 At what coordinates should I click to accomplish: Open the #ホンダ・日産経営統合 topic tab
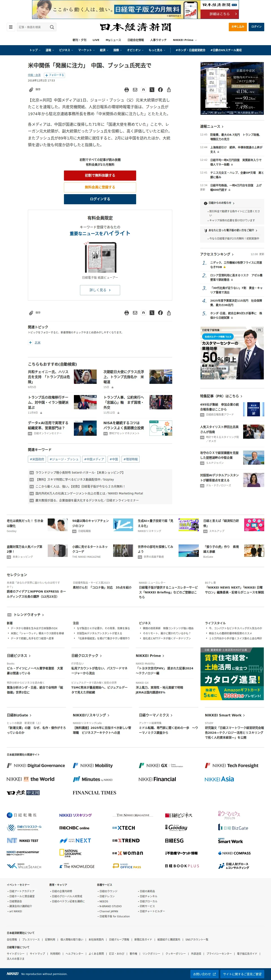click(190, 50)
